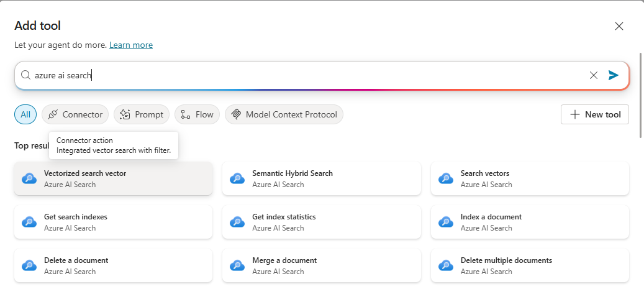Select Get index statistics title text
The width and height of the screenshot is (644, 289).
coord(284,217)
